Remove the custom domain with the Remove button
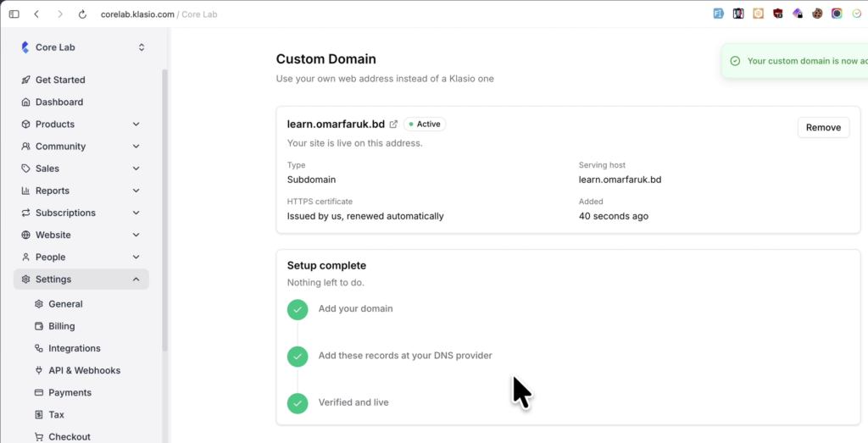Image resolution: width=868 pixels, height=443 pixels. click(823, 127)
